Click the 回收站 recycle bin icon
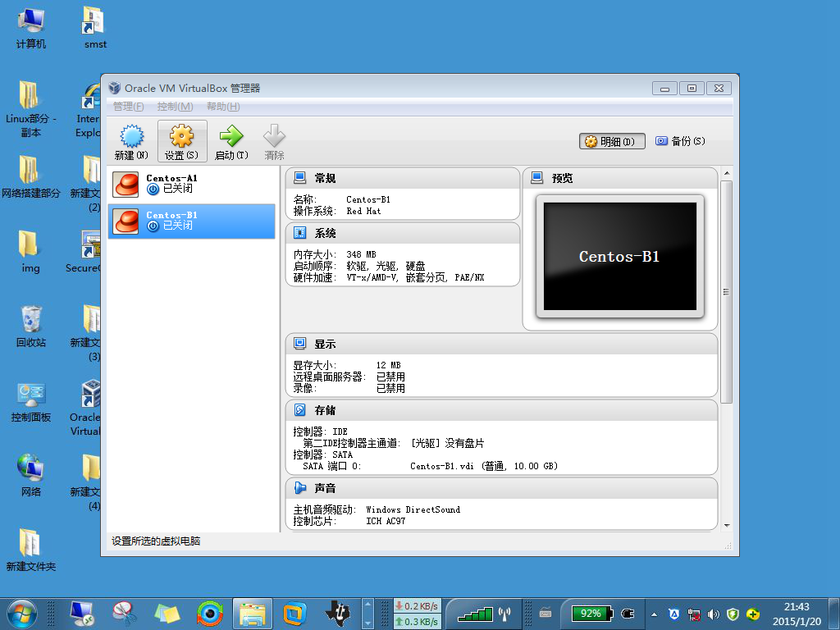The width and height of the screenshot is (840, 630). 30,326
